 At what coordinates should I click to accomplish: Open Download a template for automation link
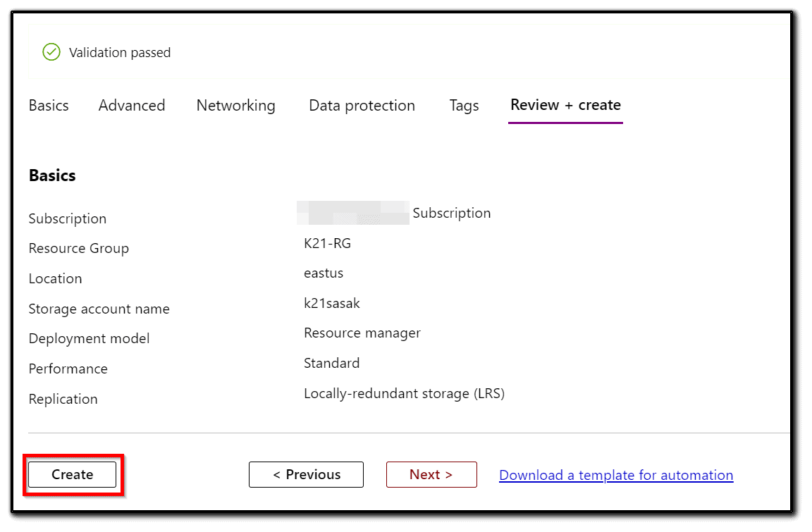coord(616,476)
